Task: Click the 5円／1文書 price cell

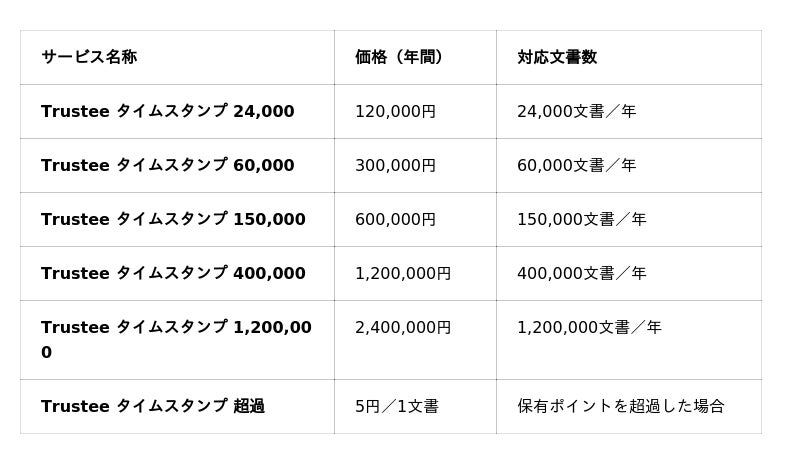Action: [396, 406]
